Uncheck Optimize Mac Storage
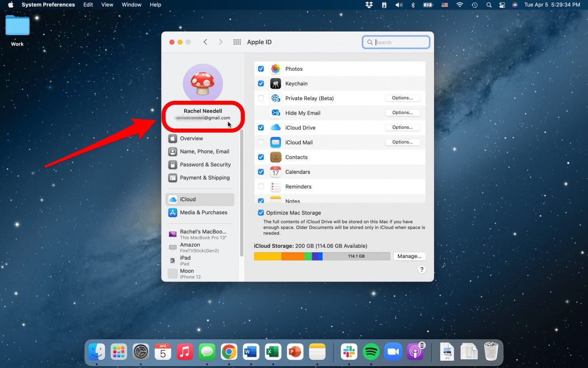The width and height of the screenshot is (588, 368). tap(261, 213)
